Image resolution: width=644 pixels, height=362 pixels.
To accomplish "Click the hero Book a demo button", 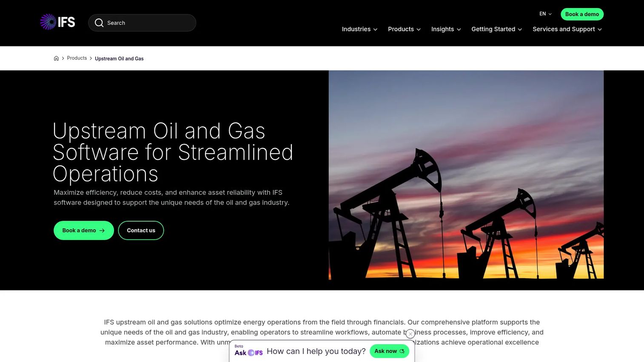I will (x=84, y=231).
